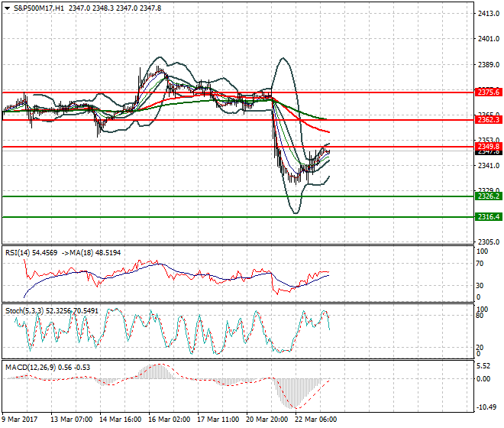Select the red 2362.3 price level label
The width and height of the screenshot is (504, 428).
point(489,120)
